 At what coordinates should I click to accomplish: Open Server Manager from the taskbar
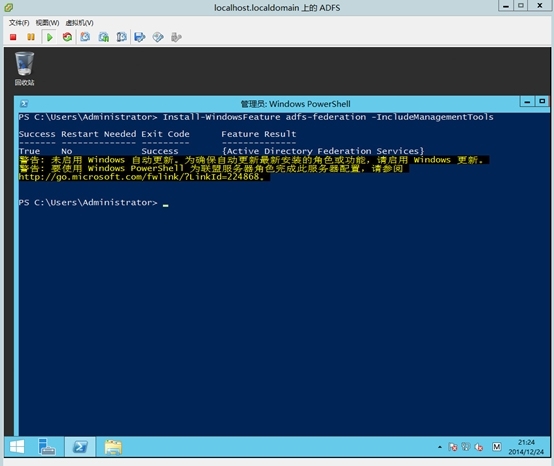click(x=47, y=447)
